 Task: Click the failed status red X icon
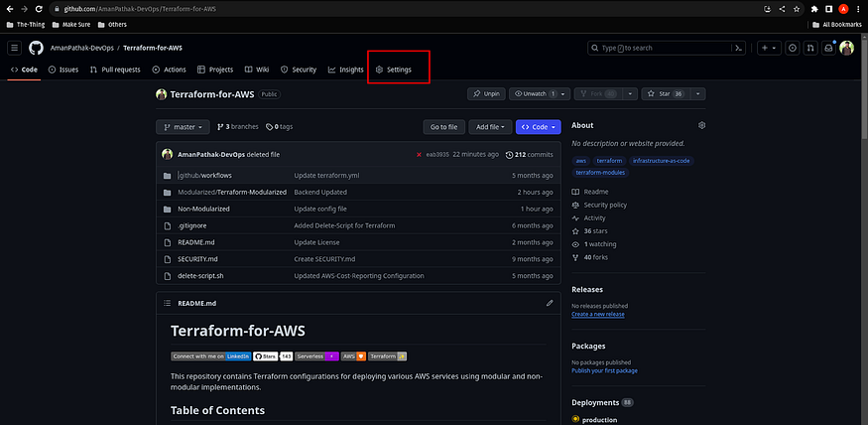[x=419, y=155]
